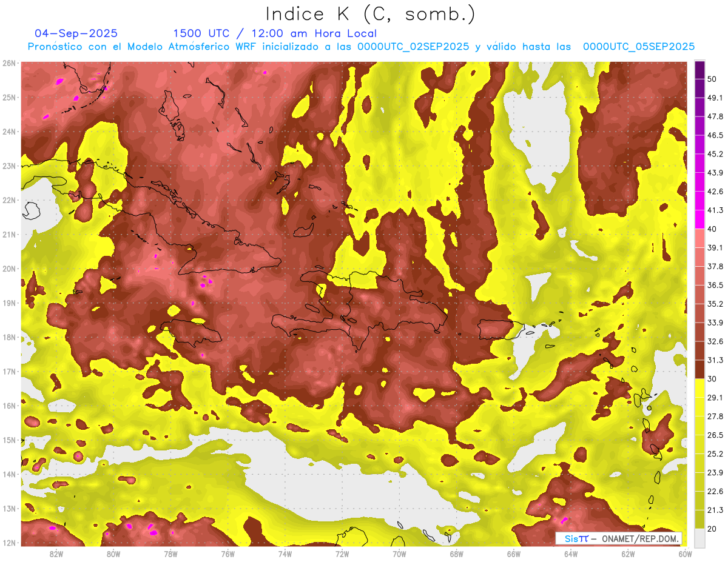Click the colorbar value '25.2'
Screen dimensions: 728x562
(x=715, y=453)
